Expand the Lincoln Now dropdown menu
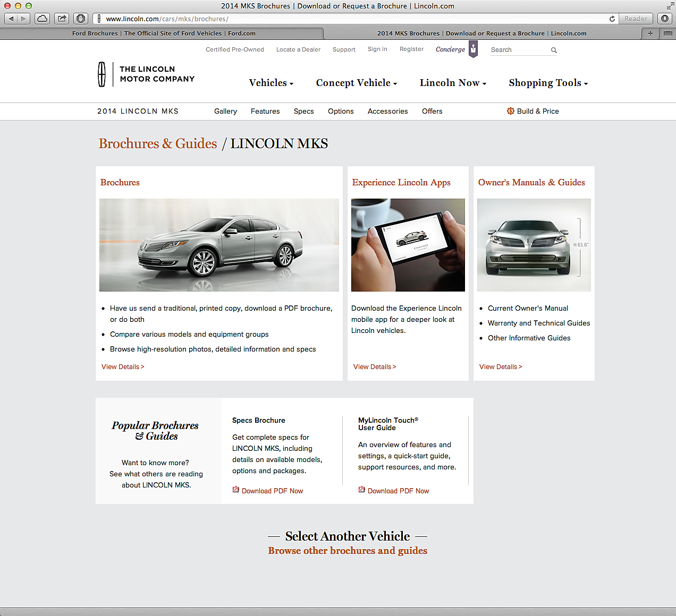This screenshot has height=616, width=676. click(x=453, y=83)
